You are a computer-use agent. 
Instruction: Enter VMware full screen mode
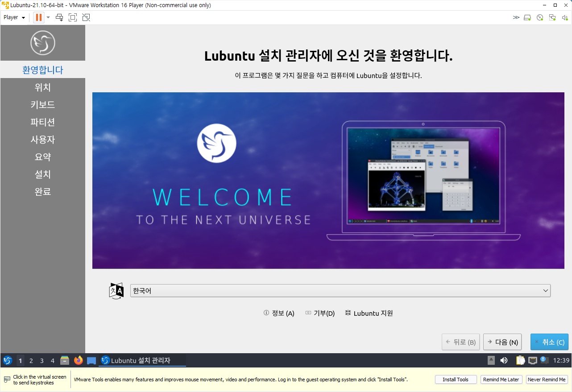coord(73,17)
